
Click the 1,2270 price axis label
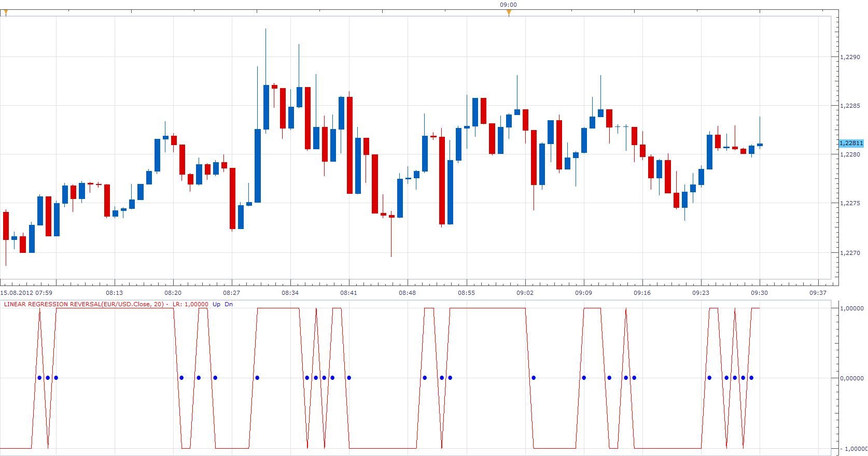[x=850, y=253]
